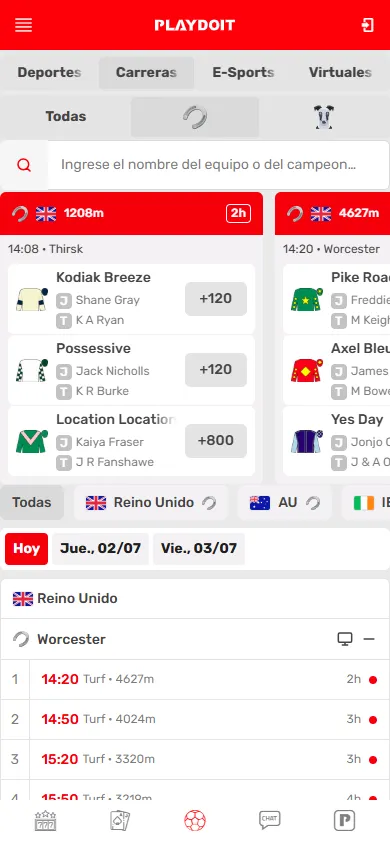Image resolution: width=390 pixels, height=844 pixels.
Task: Tap the soccer ball sports icon
Action: click(195, 821)
